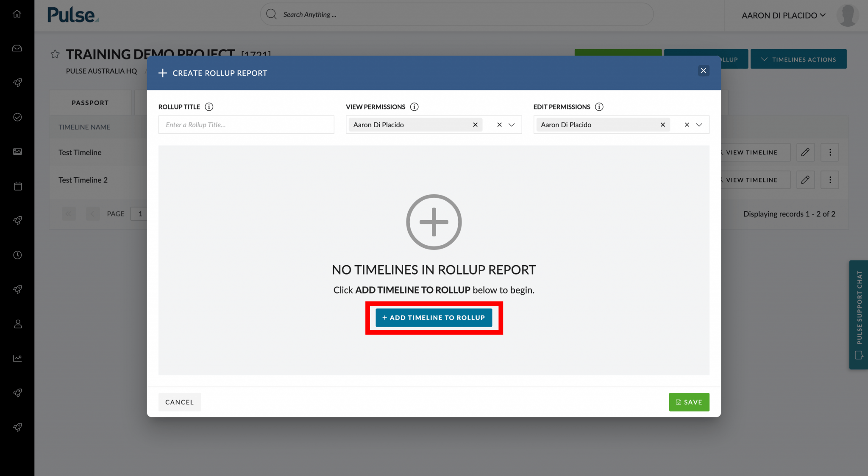Screen dimensions: 868x476
Task: Select the clock history icon in sidebar
Action: point(17,255)
